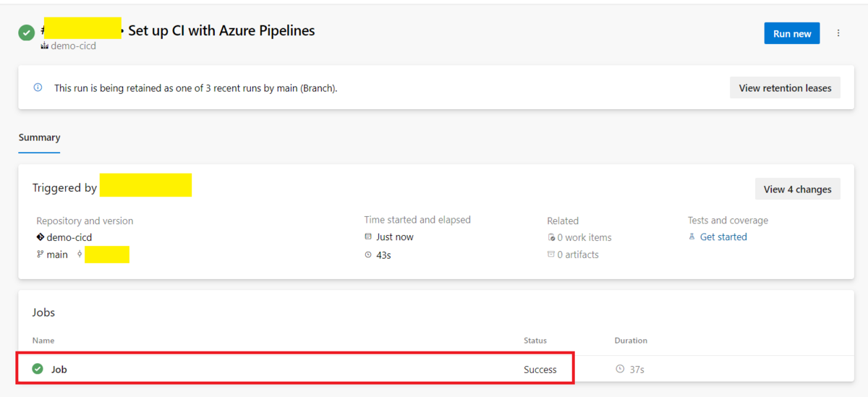868x397 pixels.
Task: Open the demo-cicd repository link
Action: (69, 237)
